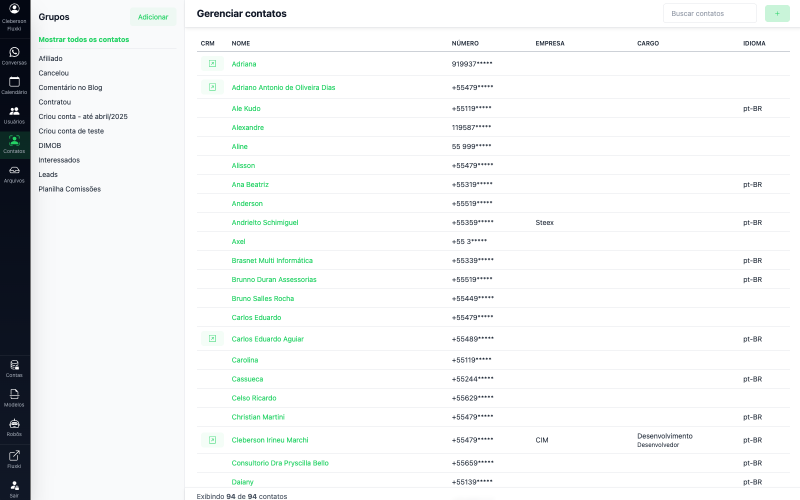
Task: Select the Leads group
Action: pyautogui.click(x=48, y=174)
